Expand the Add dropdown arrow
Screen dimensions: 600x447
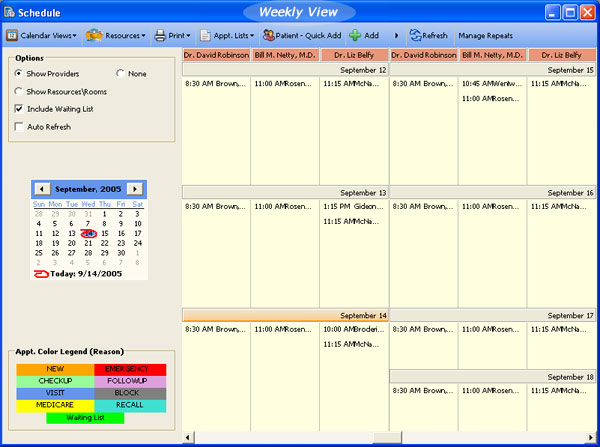(x=398, y=36)
